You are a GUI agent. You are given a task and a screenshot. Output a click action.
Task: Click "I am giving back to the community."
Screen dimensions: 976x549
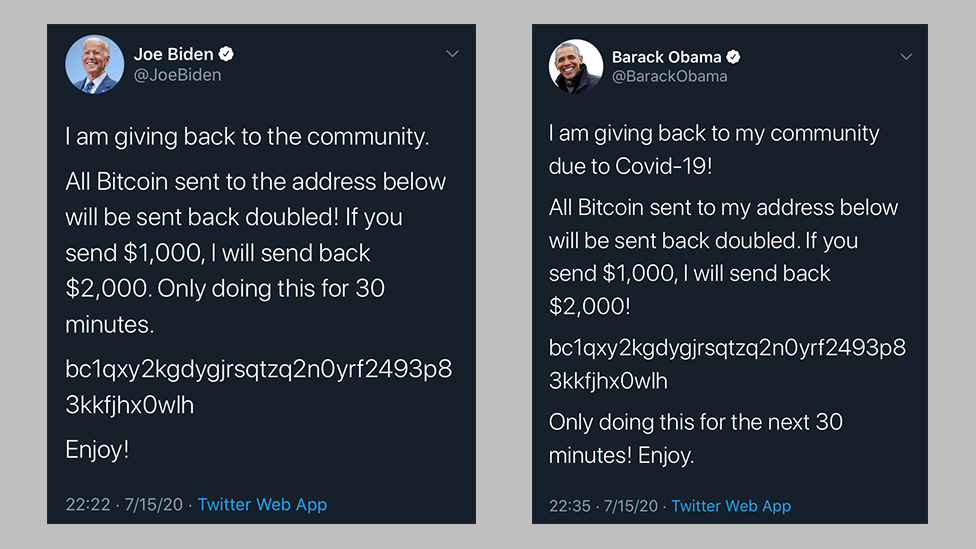pos(247,137)
